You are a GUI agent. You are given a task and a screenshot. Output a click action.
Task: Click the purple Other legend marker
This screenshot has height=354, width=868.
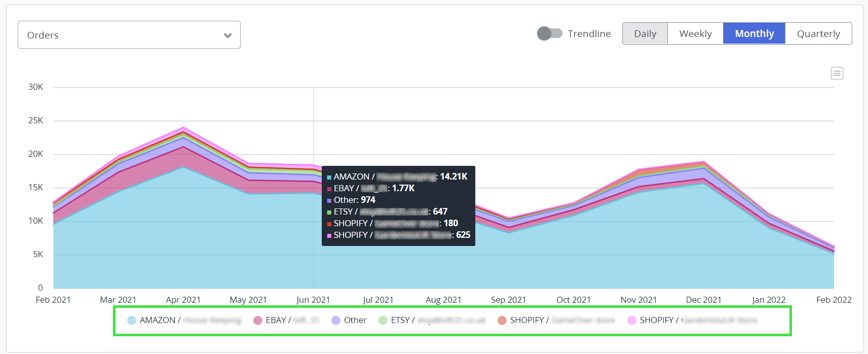336,321
